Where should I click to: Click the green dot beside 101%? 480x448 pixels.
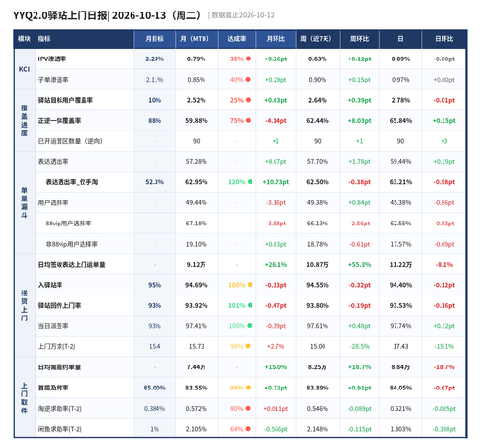pos(250,305)
